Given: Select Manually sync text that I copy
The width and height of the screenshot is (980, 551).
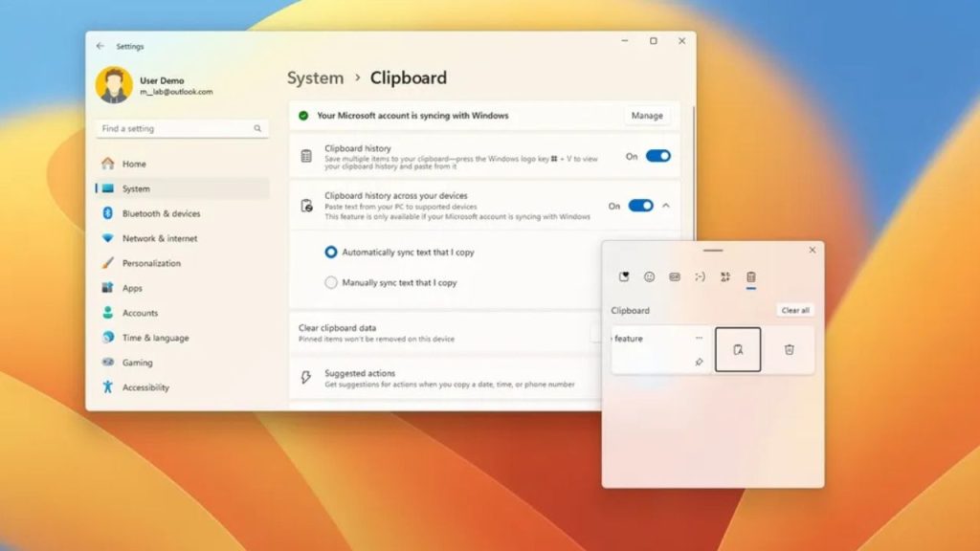Looking at the screenshot, I should point(331,282).
